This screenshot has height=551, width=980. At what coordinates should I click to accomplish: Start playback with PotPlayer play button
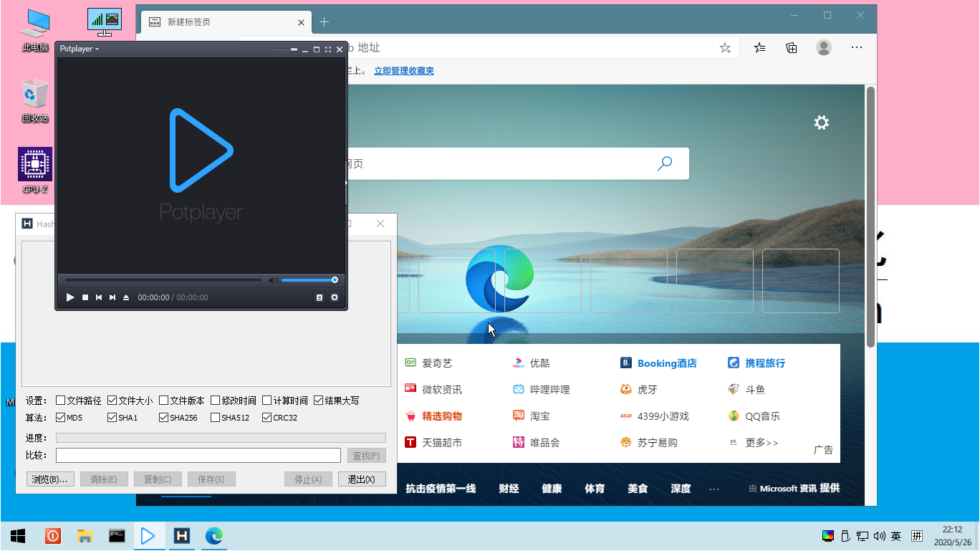70,297
